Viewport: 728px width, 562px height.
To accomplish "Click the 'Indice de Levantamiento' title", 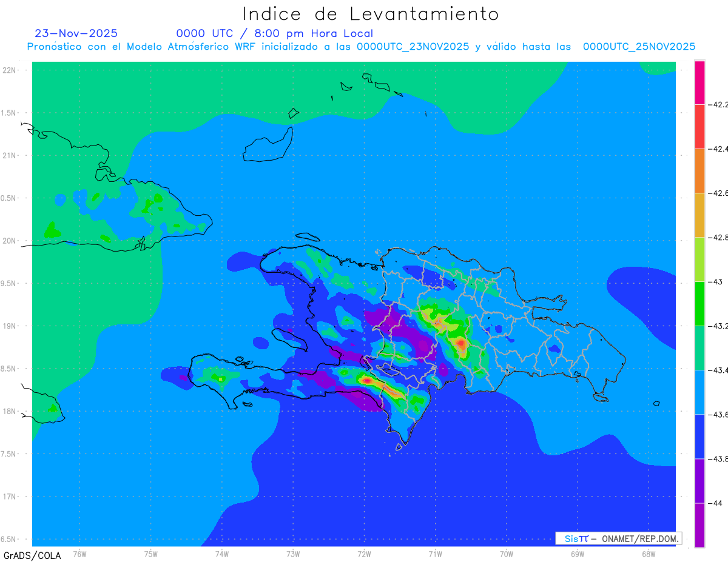I will pos(371,13).
